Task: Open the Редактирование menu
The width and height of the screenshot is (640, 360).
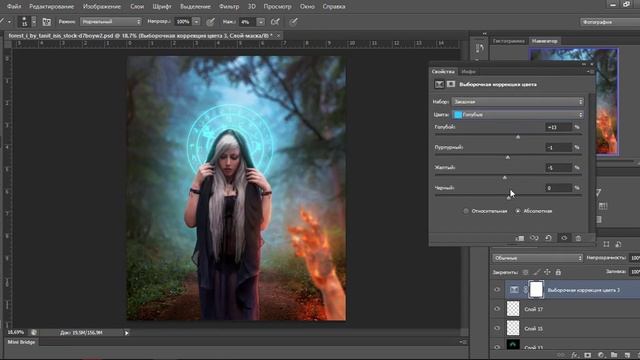Action: (x=51, y=7)
